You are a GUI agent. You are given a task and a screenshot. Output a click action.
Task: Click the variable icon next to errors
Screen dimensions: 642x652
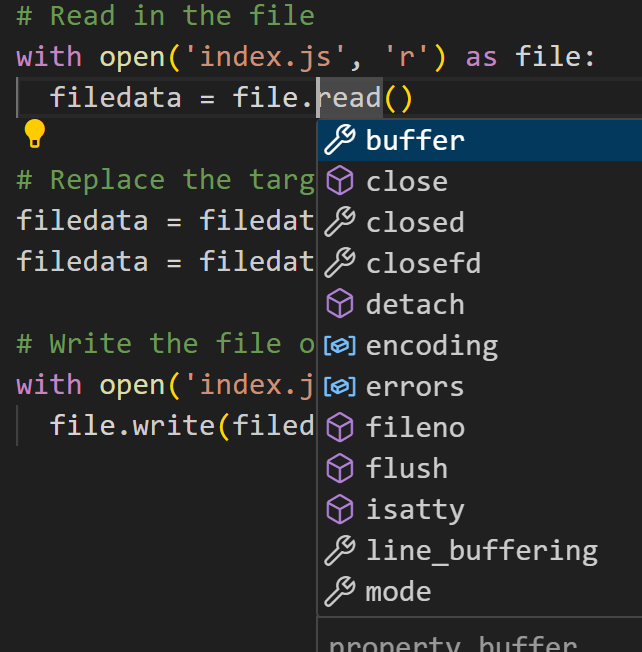340,386
